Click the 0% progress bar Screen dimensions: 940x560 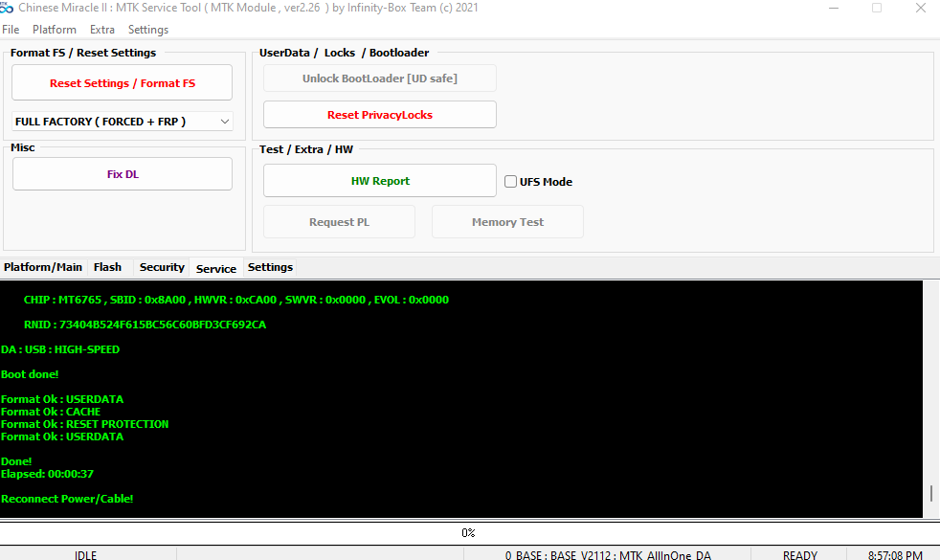(x=470, y=532)
